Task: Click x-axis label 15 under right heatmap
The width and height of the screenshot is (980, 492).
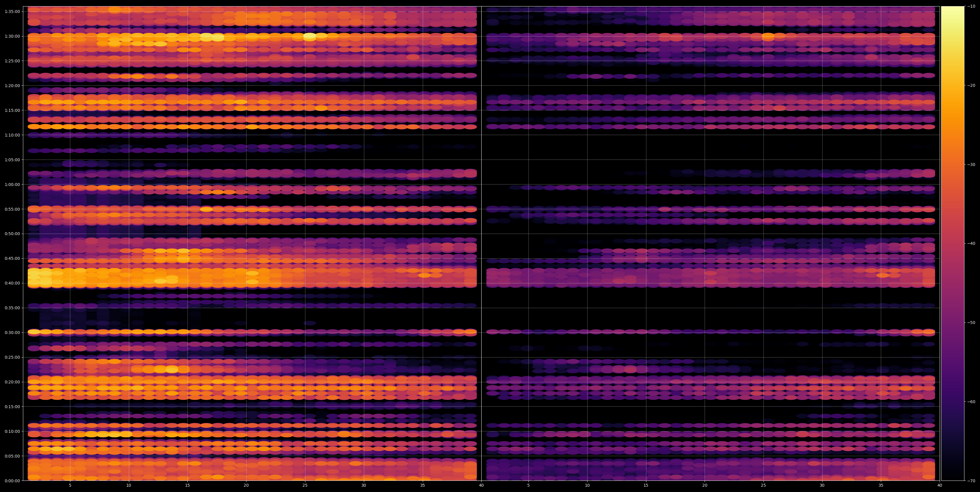Action: [646, 486]
